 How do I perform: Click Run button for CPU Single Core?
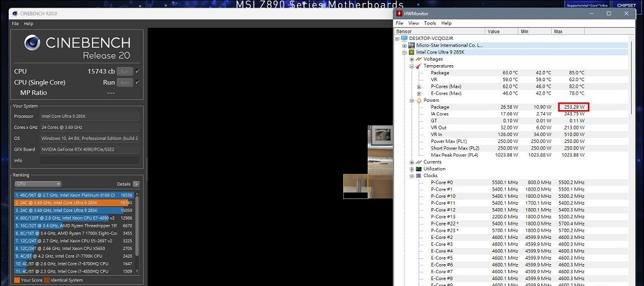coord(125,82)
